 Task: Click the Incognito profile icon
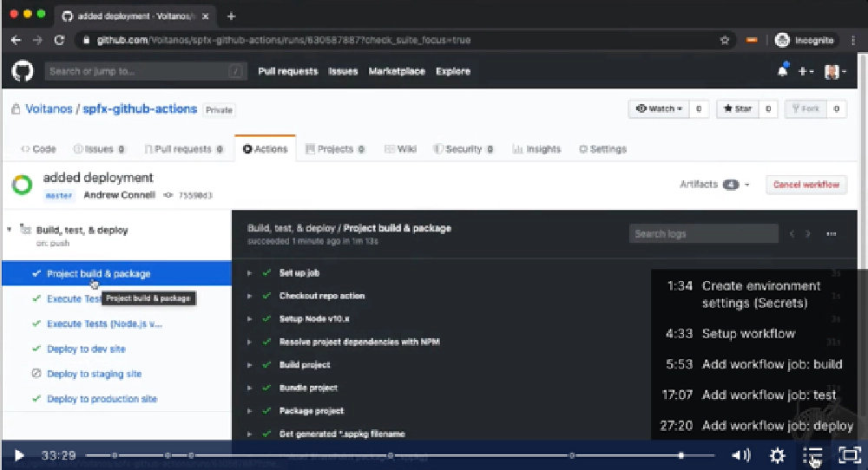[782, 40]
